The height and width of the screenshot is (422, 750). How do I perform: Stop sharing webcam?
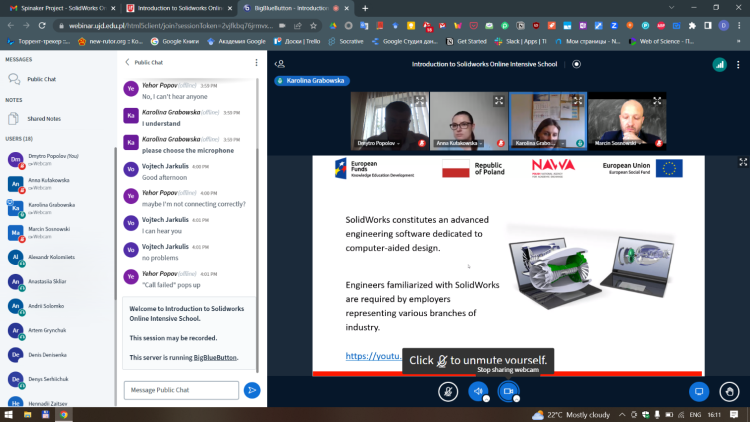click(508, 391)
